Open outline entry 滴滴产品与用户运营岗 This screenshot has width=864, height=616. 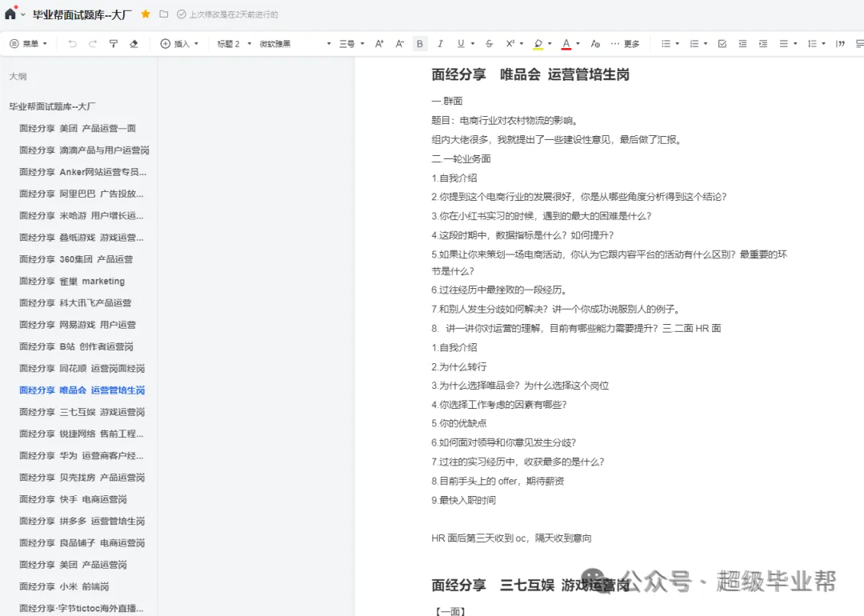tap(84, 150)
